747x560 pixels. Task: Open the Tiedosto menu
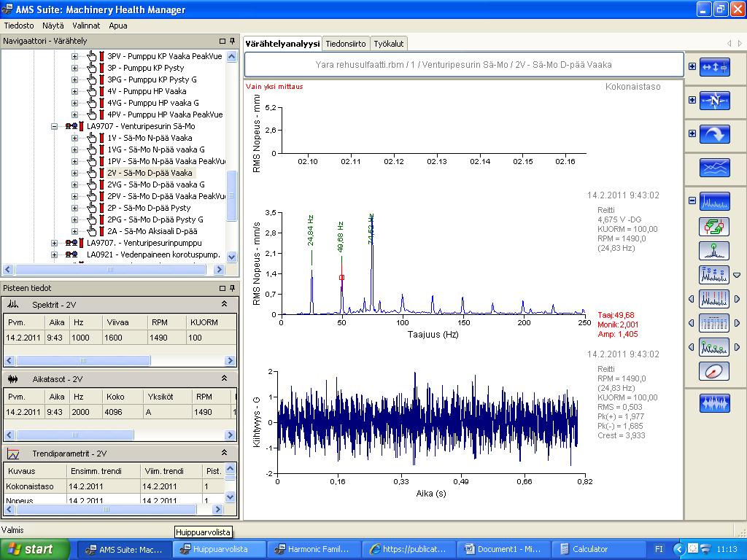click(x=19, y=26)
